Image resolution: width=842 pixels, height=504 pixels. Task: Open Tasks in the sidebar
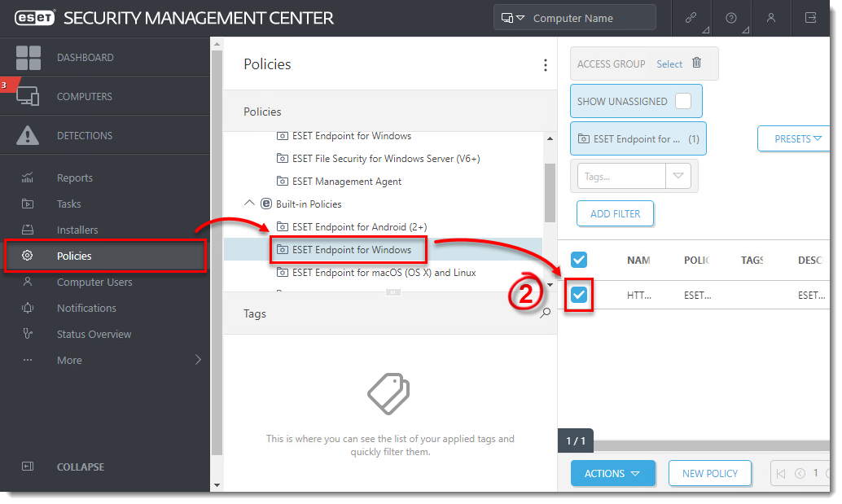(x=68, y=204)
